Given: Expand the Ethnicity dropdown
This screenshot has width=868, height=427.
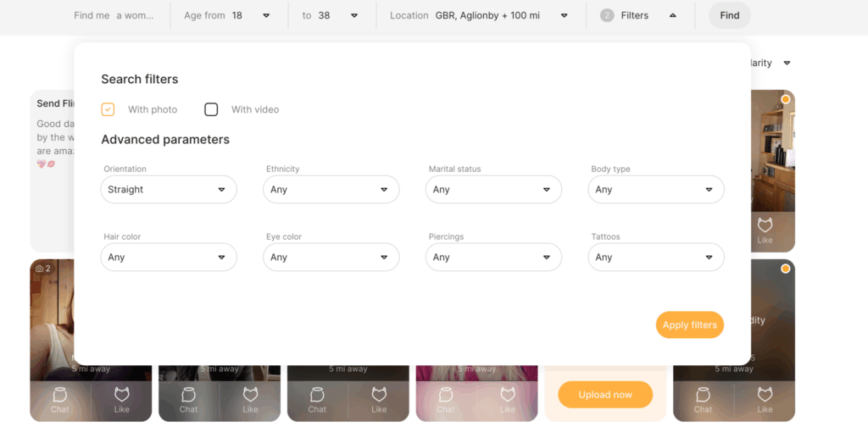Looking at the screenshot, I should tap(331, 190).
